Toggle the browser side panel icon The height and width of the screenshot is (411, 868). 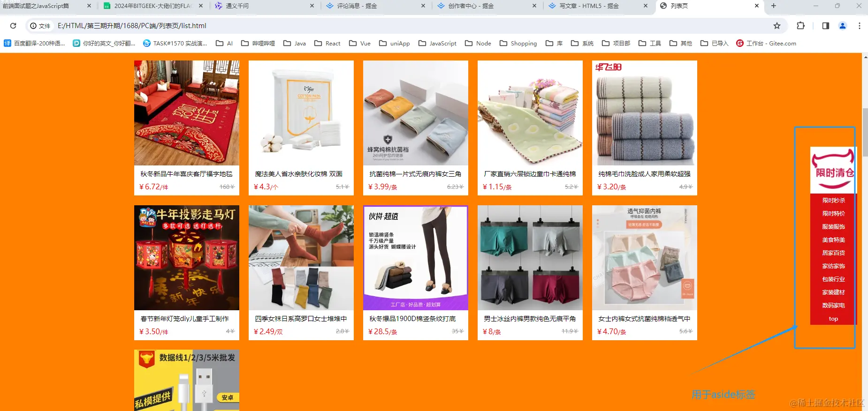[826, 26]
